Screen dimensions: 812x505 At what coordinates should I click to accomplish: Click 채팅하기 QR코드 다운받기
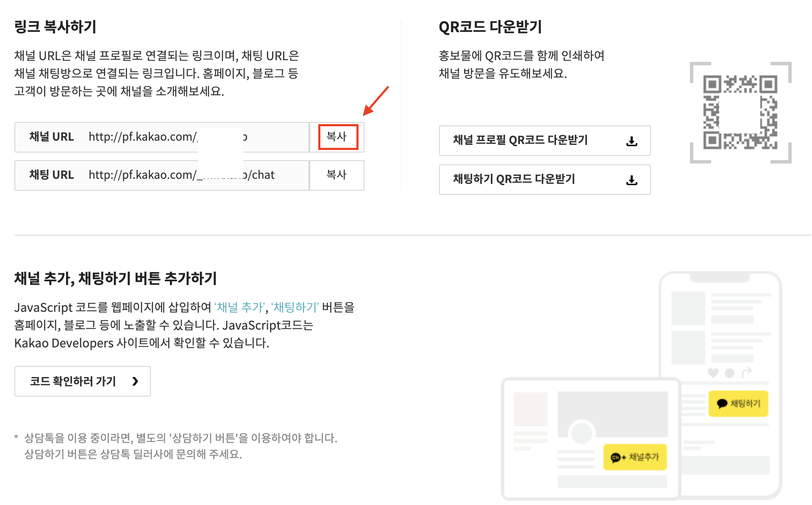tap(545, 180)
